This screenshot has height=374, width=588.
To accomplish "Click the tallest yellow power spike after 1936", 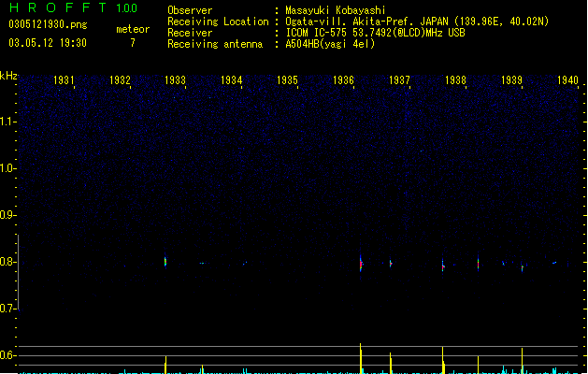I will coord(361,358).
